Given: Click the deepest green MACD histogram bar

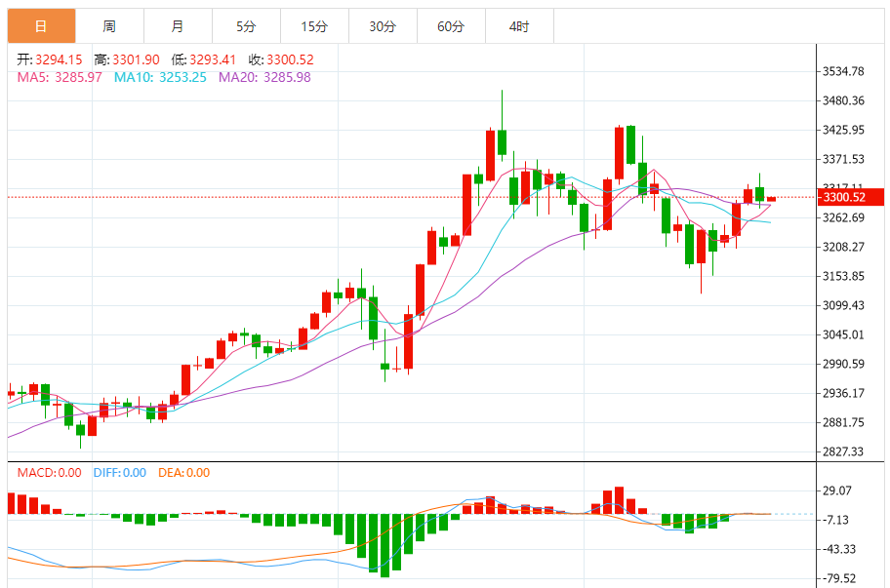Looking at the screenshot, I should pos(384,545).
